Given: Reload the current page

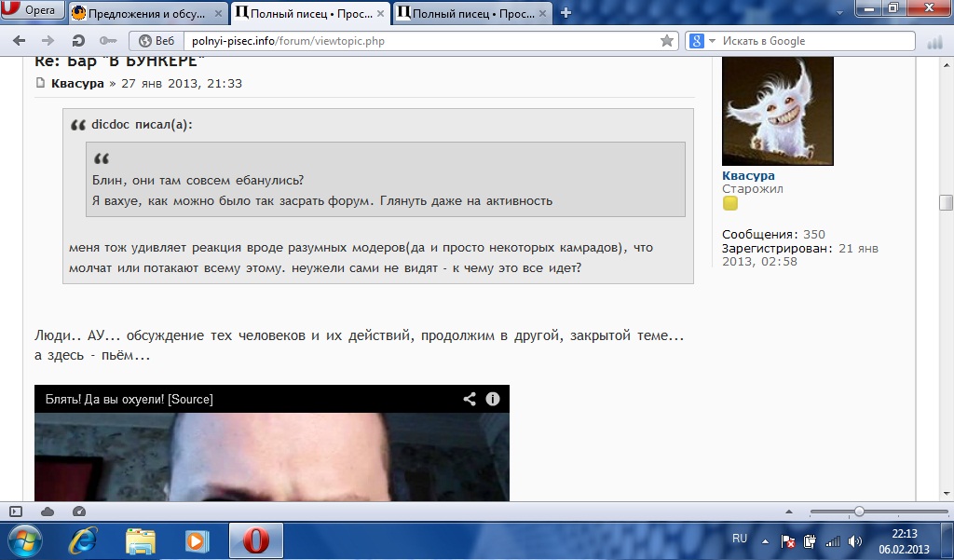Looking at the screenshot, I should click(78, 41).
